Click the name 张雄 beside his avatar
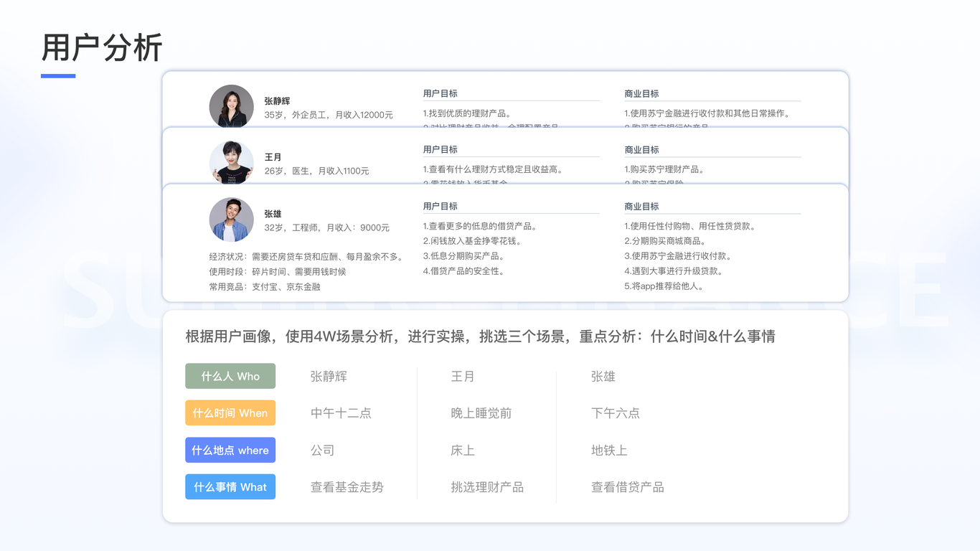980x551 pixels. (x=273, y=214)
